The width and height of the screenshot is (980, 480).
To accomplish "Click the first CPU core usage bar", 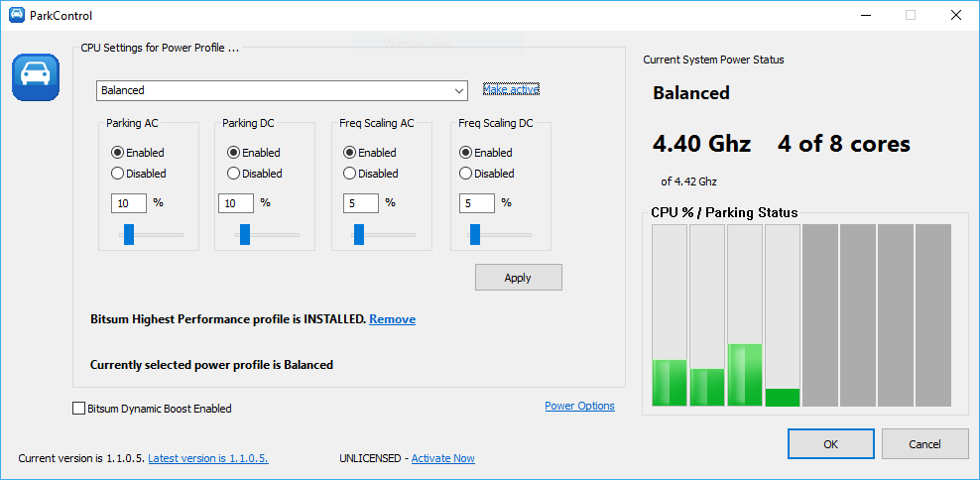I will click(x=670, y=315).
